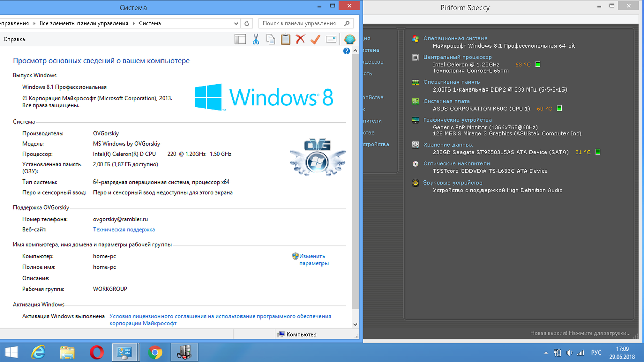644x362 pixels.
Task: Open Оптические накопители section in Speccy
Action: tap(456, 164)
